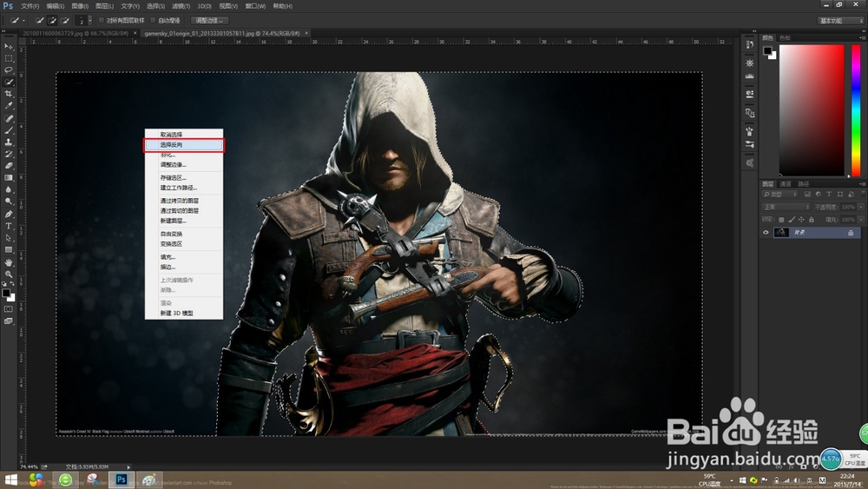Screen dimensions: 868x489
Task: Select the Spot Healing Brush tool
Action: click(x=9, y=118)
